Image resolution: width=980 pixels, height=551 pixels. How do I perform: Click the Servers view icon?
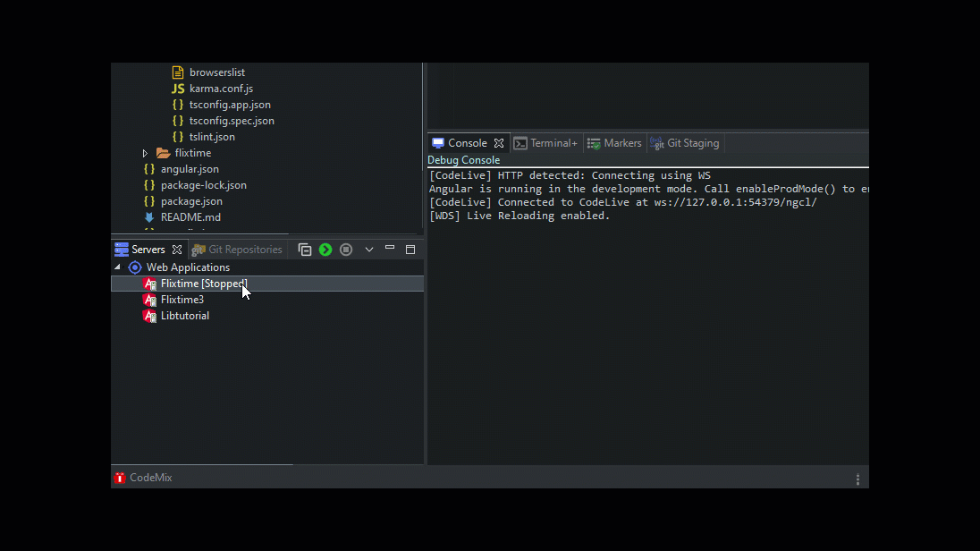[120, 249]
